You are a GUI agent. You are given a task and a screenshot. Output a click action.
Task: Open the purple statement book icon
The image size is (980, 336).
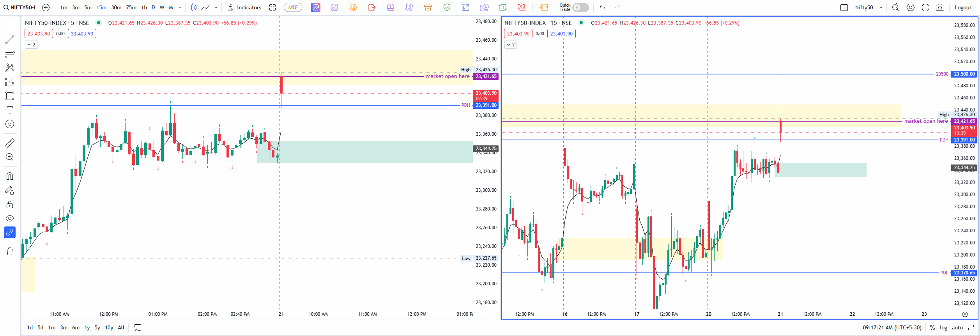[391, 7]
